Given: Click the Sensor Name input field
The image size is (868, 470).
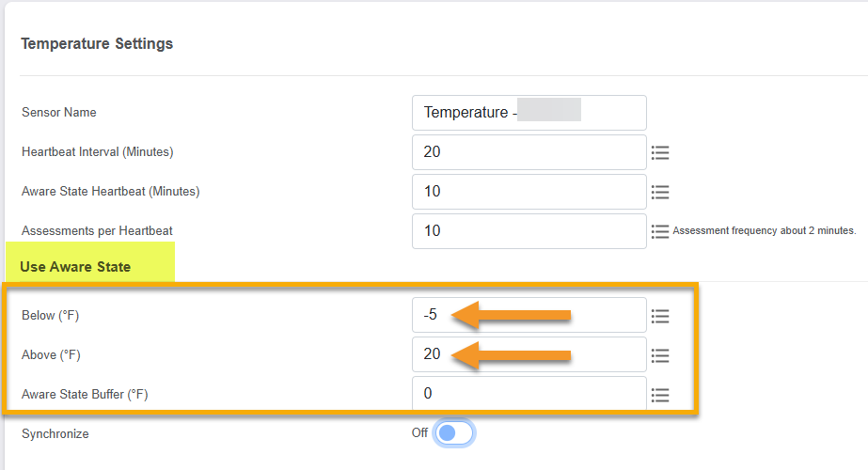Looking at the screenshot, I should point(529,113).
